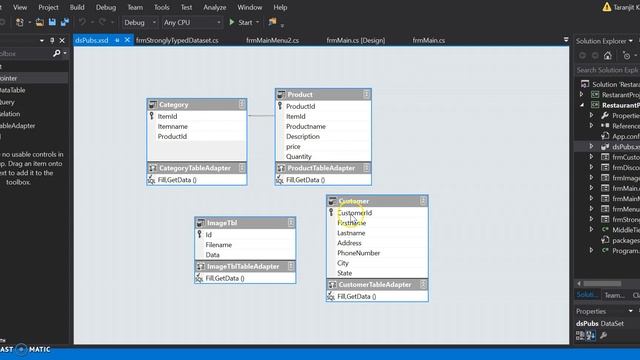Screen dimensions: 640x360
Task: Open the document tab overflow dropdown
Action: (566, 40)
